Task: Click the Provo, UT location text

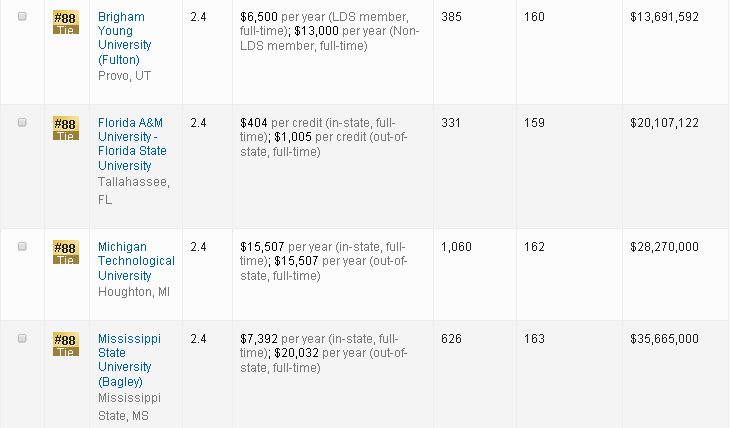Action: coord(122,75)
